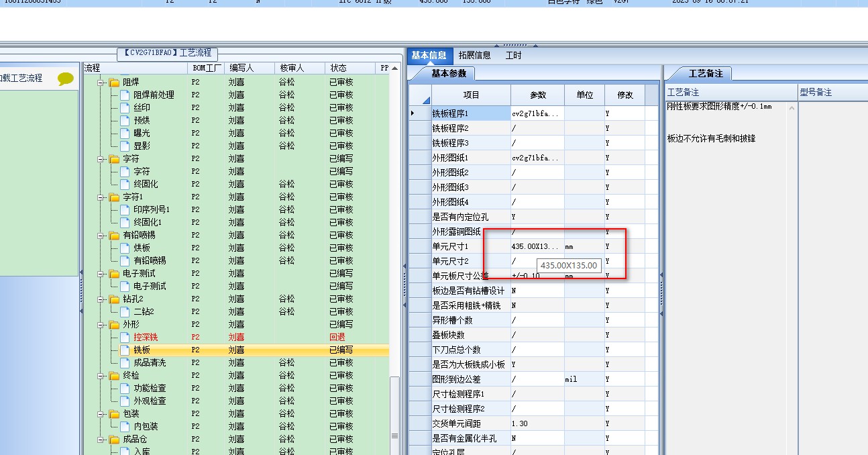Viewport: 868px width, 455px height.
Task: Click the 编写人 column header
Action: [x=250, y=68]
